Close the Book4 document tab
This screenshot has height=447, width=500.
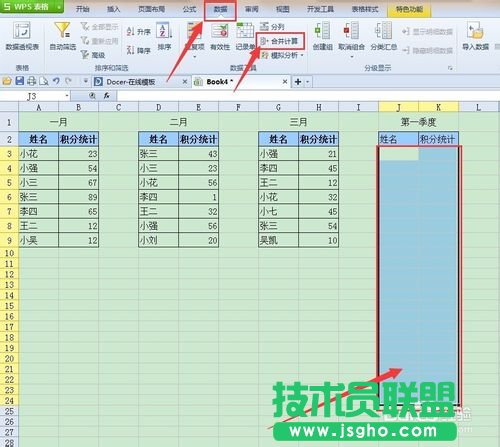click(285, 82)
